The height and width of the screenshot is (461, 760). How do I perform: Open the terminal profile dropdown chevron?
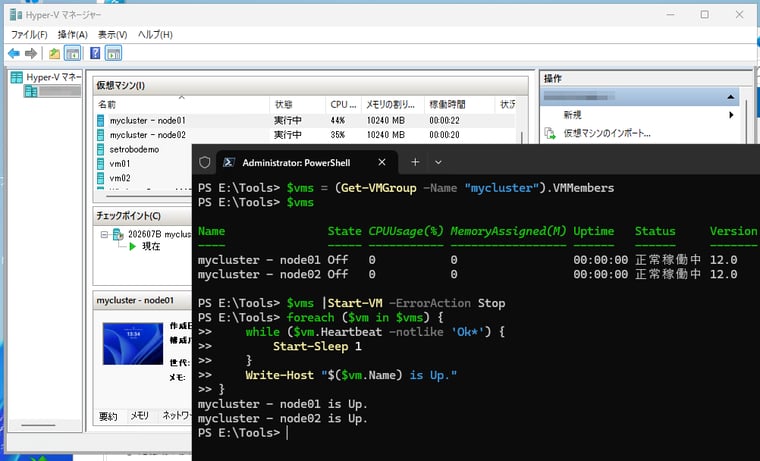tap(438, 162)
